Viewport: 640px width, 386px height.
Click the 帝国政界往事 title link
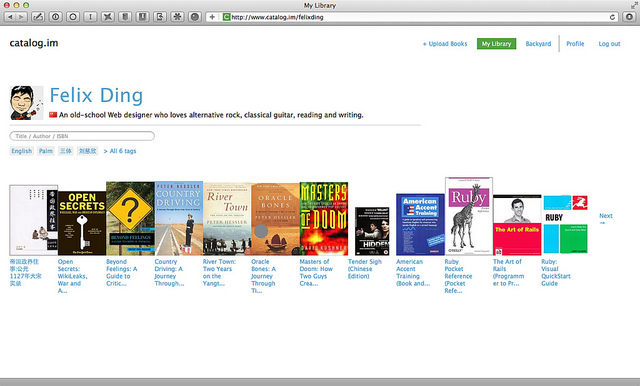(26, 272)
